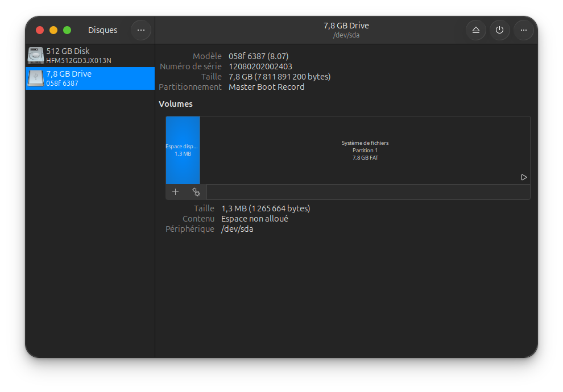Select the 512 GB Disk entry

90,56
